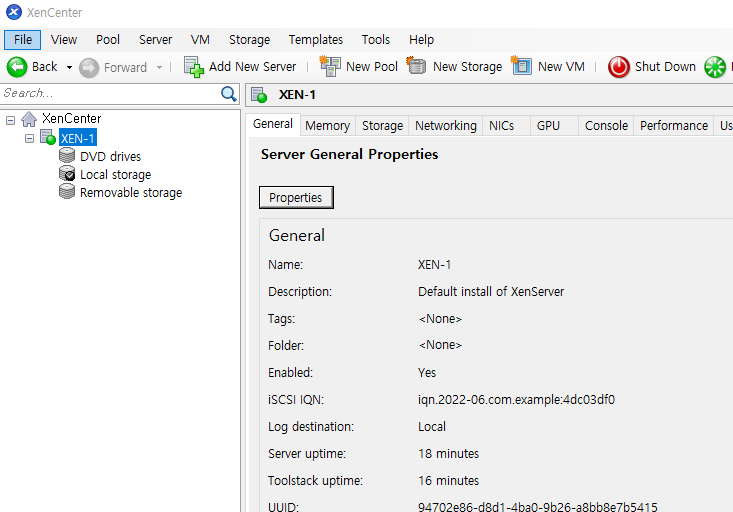This screenshot has height=512, width=733.
Task: Open the Server menu
Action: pos(155,40)
